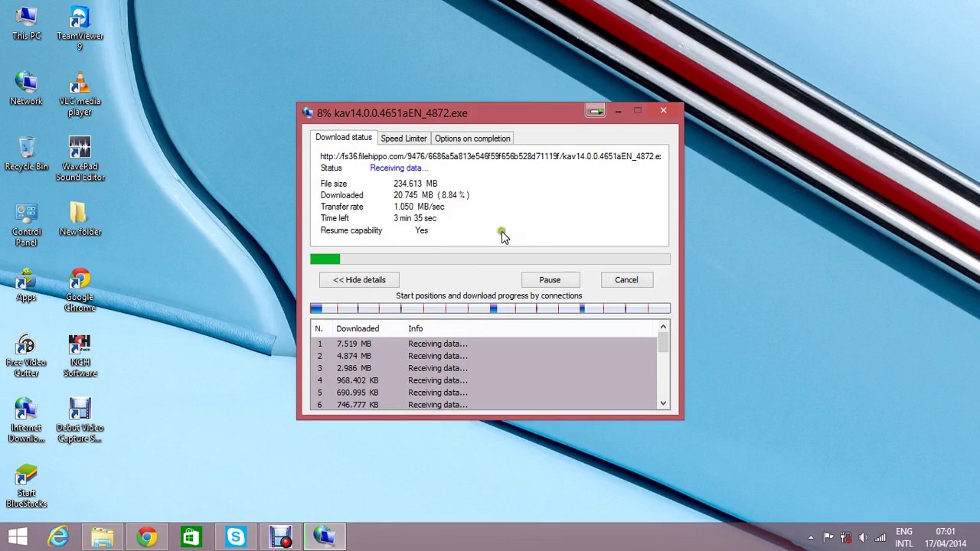This screenshot has height=551, width=980.
Task: Click the blue "Receiving data..." status text
Action: coord(398,168)
